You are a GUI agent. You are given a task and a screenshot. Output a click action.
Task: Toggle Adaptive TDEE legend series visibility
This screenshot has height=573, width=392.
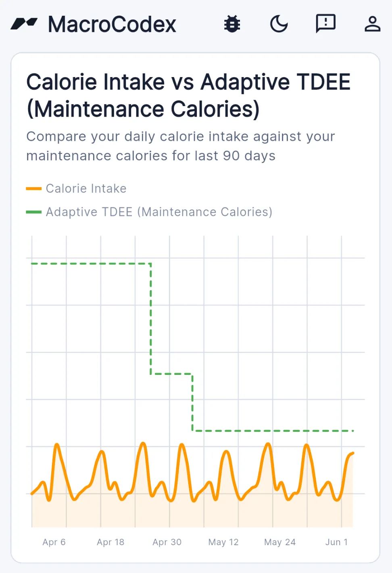click(149, 212)
